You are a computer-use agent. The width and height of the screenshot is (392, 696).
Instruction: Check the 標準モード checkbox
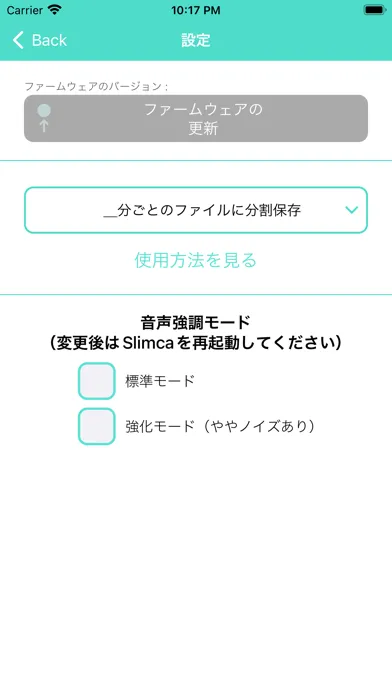[x=97, y=381]
